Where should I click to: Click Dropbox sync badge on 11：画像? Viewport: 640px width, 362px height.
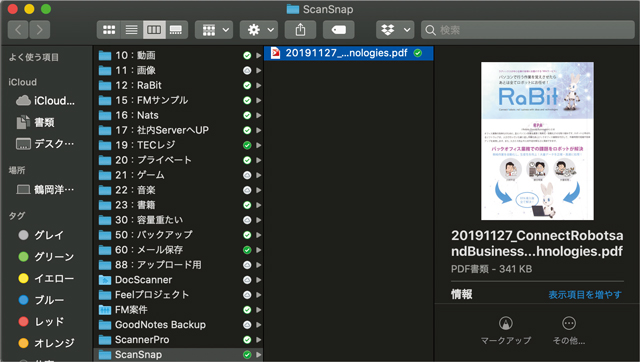[247, 71]
